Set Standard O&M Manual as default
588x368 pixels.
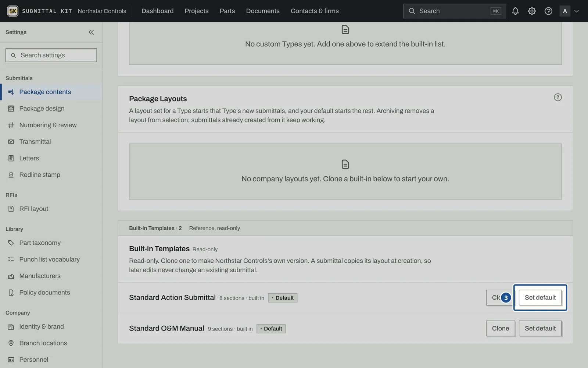point(540,329)
